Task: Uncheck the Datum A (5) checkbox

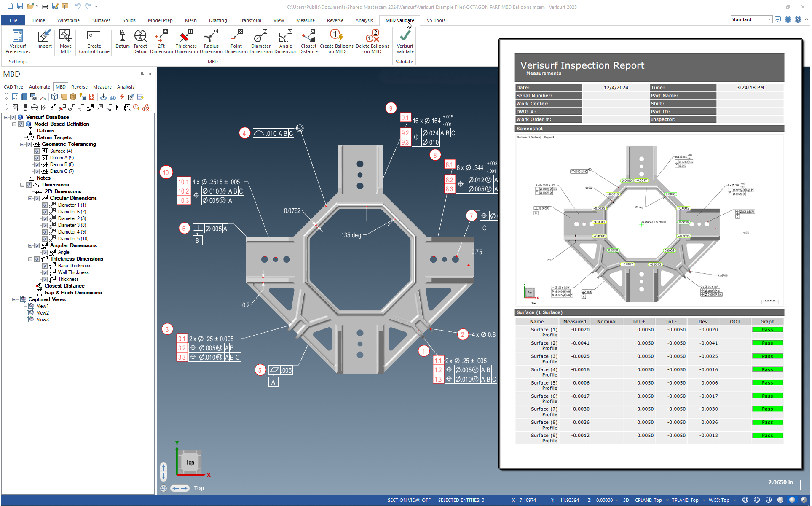Action: tap(37, 158)
